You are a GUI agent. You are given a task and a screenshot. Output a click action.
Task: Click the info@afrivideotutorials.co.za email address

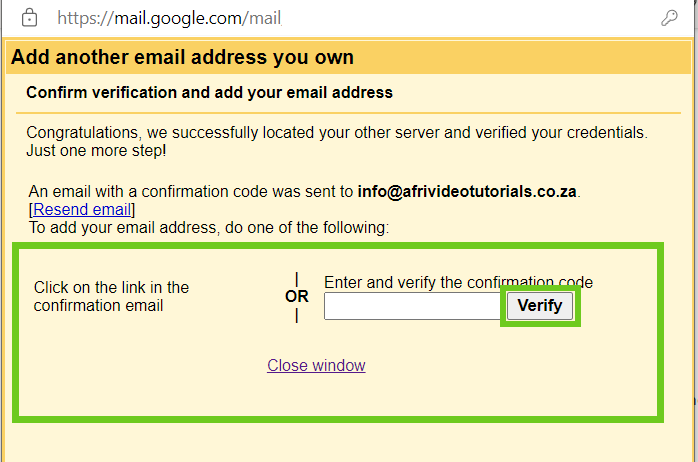pos(468,191)
